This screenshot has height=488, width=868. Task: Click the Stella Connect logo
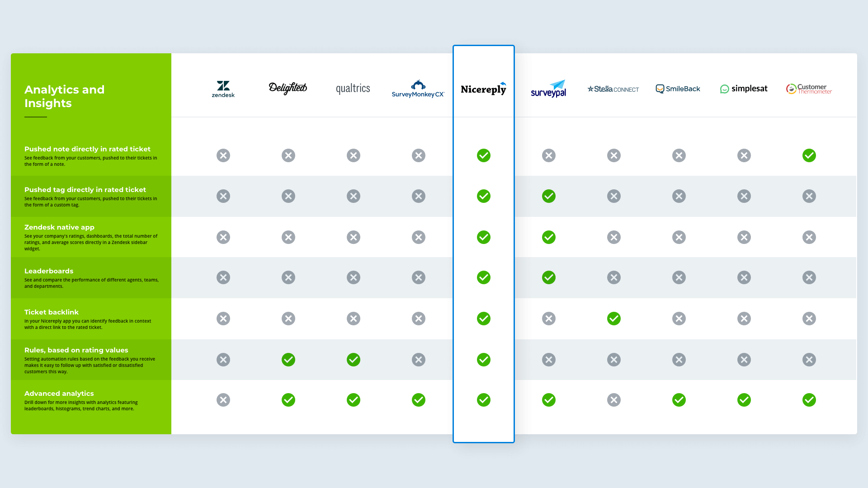[613, 89]
